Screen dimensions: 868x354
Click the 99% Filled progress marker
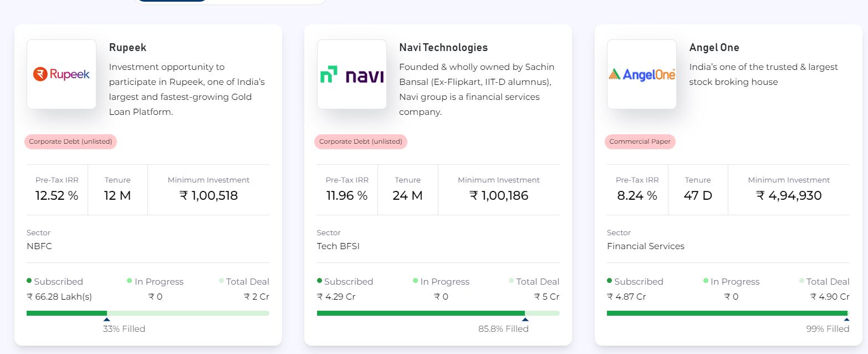846,319
